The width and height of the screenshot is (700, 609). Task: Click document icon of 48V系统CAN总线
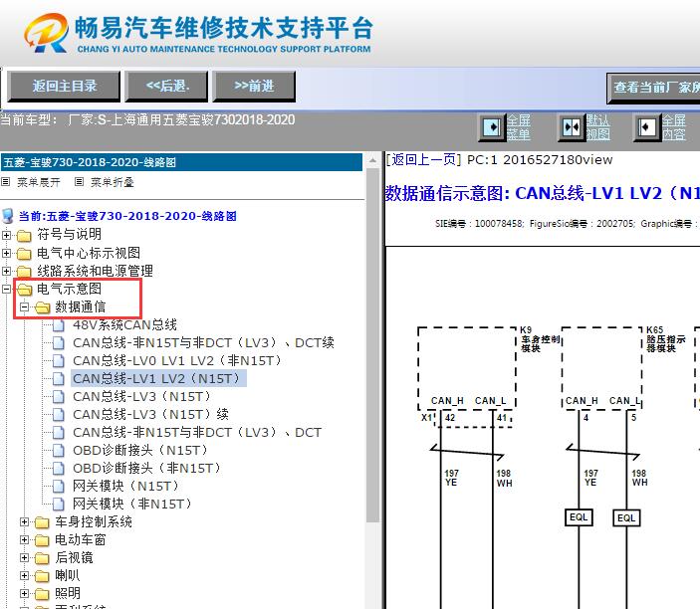[x=59, y=325]
